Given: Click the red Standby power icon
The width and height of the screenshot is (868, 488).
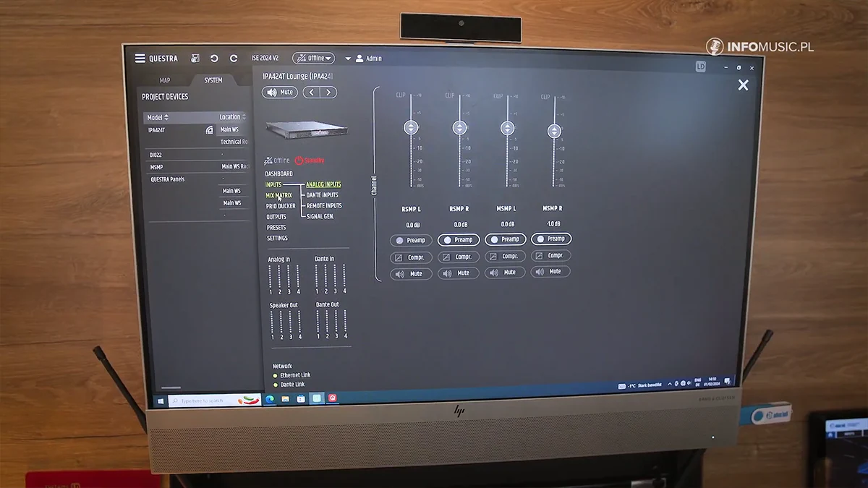Looking at the screenshot, I should pyautogui.click(x=299, y=160).
